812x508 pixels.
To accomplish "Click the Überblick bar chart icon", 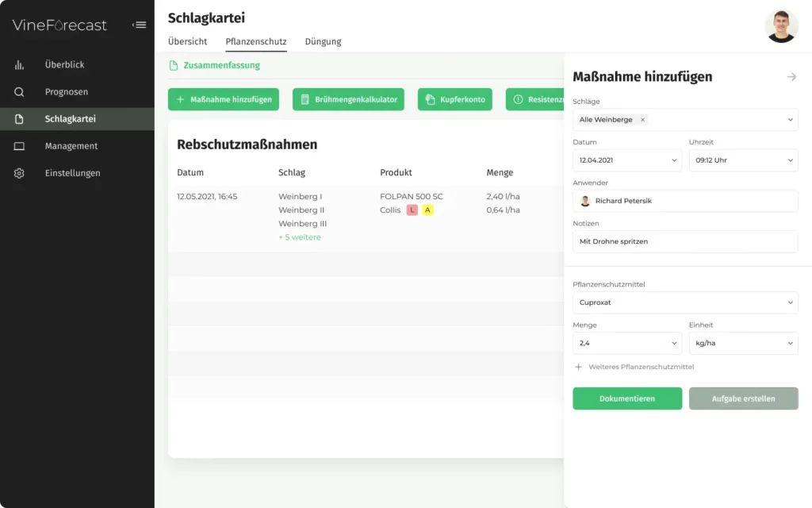I will click(19, 65).
